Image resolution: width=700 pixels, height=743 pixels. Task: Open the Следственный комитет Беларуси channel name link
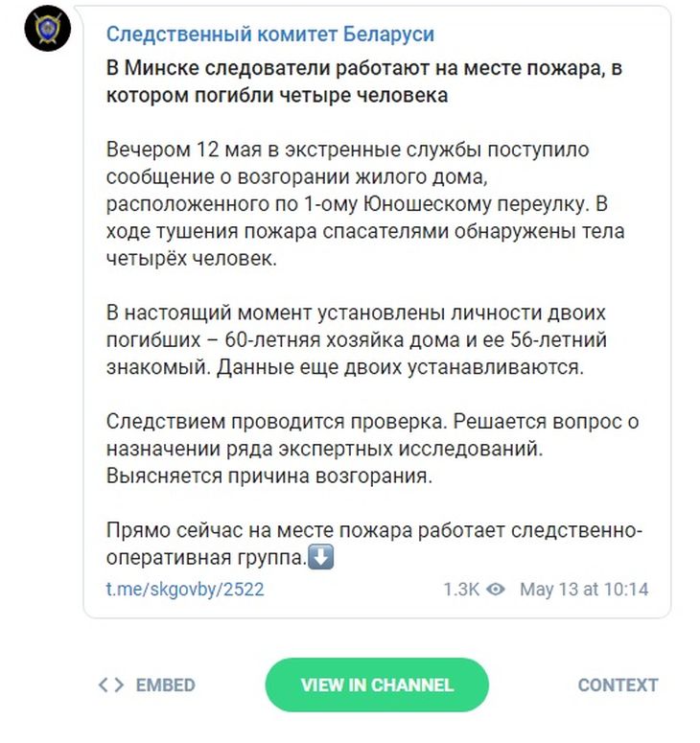[269, 35]
